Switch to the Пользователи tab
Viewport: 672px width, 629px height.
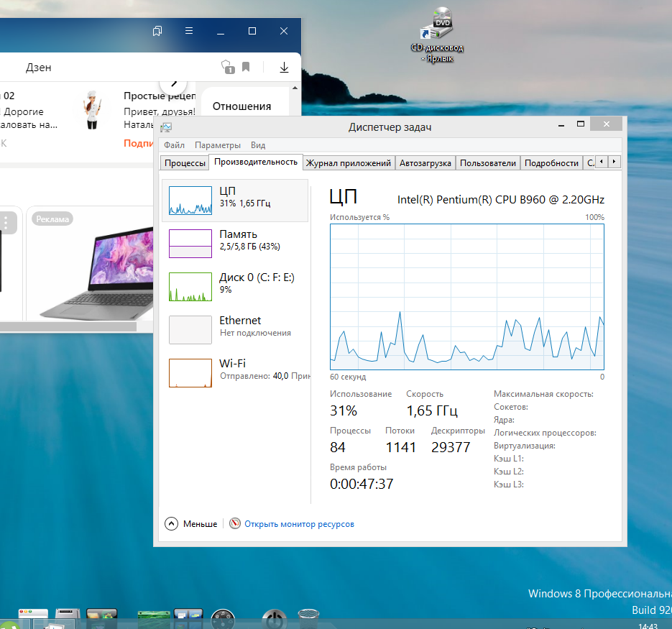tap(488, 163)
